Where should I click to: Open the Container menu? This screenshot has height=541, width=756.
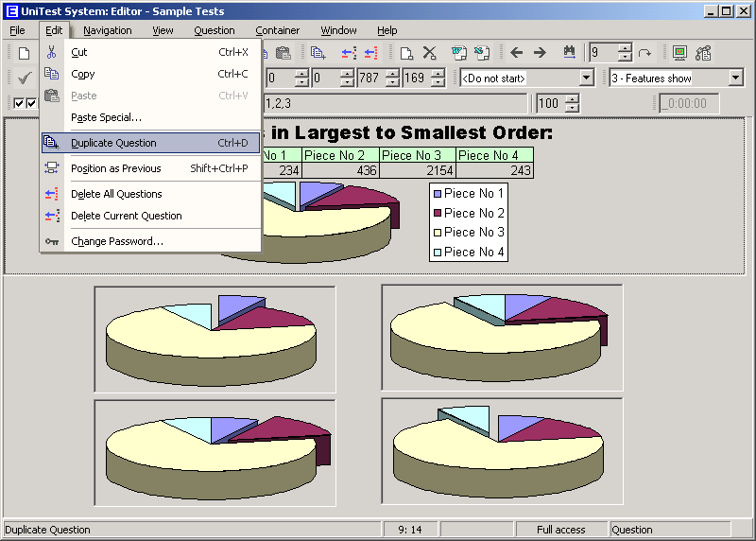pos(277,30)
